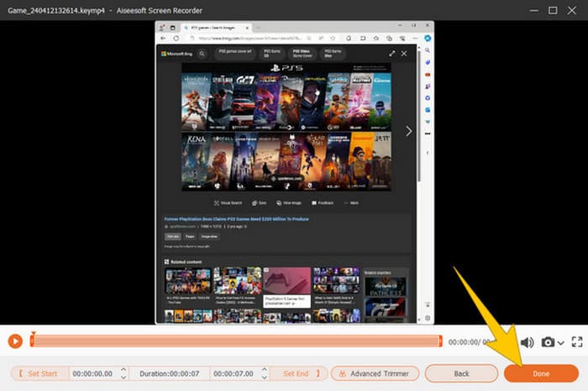Maximize the Aiseesoft Screen Recorder window
This screenshot has height=391, width=588.
click(x=553, y=10)
